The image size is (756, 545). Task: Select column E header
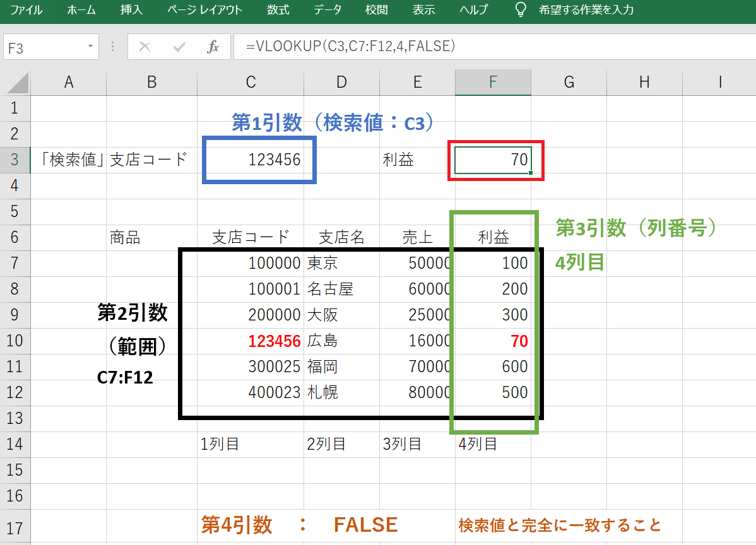coord(418,83)
